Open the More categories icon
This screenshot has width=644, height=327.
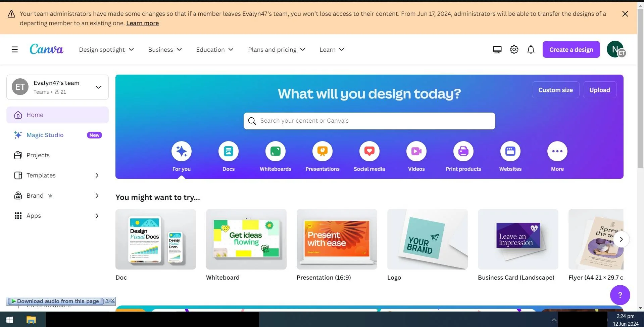[557, 151]
